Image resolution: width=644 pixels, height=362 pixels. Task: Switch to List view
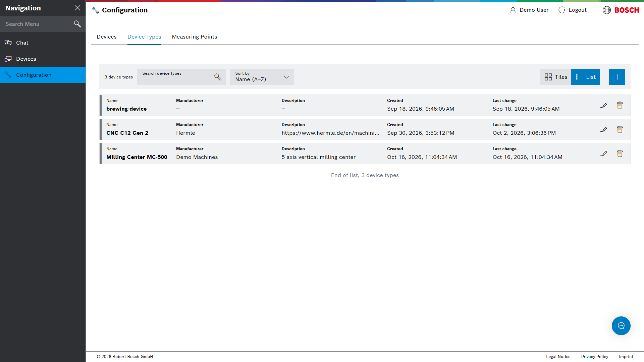pyautogui.click(x=585, y=77)
